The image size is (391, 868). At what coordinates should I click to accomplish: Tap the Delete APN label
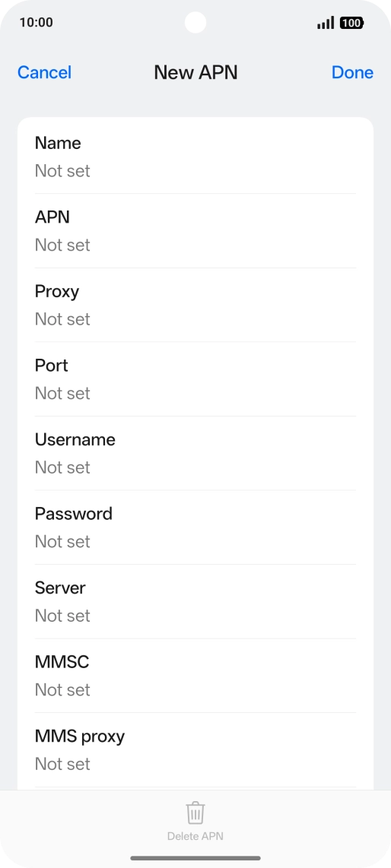tap(195, 836)
